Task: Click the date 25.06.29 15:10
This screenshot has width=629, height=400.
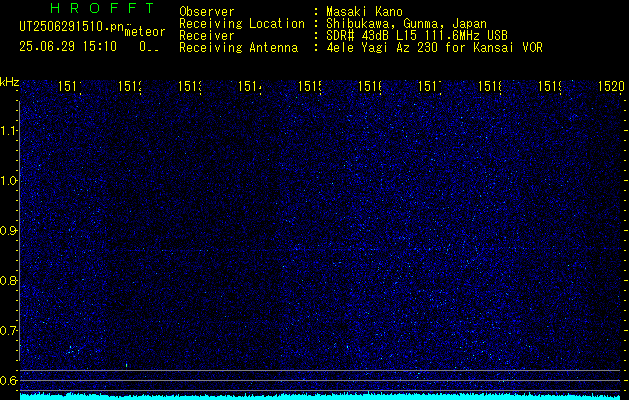Action: [68, 46]
